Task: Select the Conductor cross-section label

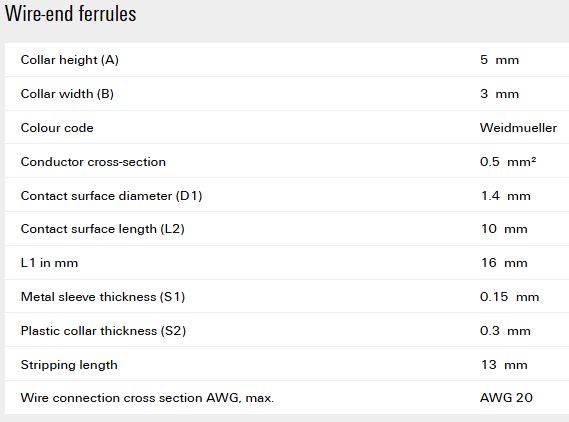Action: point(93,162)
